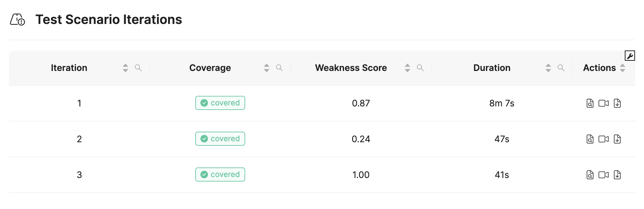Search within the Coverage column
This screenshot has height=209, width=644.
tap(279, 68)
